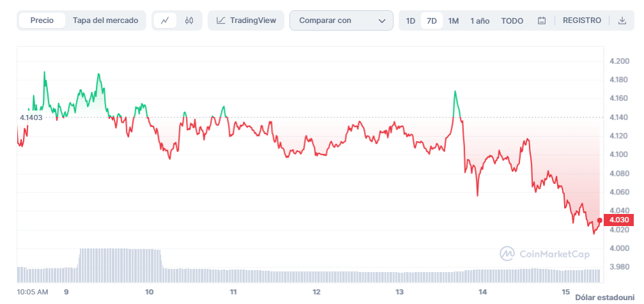
Task: Toggle the REGISTRO scale
Action: [582, 20]
